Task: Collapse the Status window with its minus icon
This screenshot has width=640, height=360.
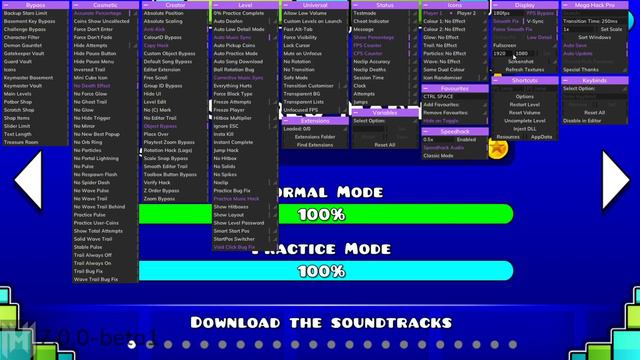Action: (356, 5)
